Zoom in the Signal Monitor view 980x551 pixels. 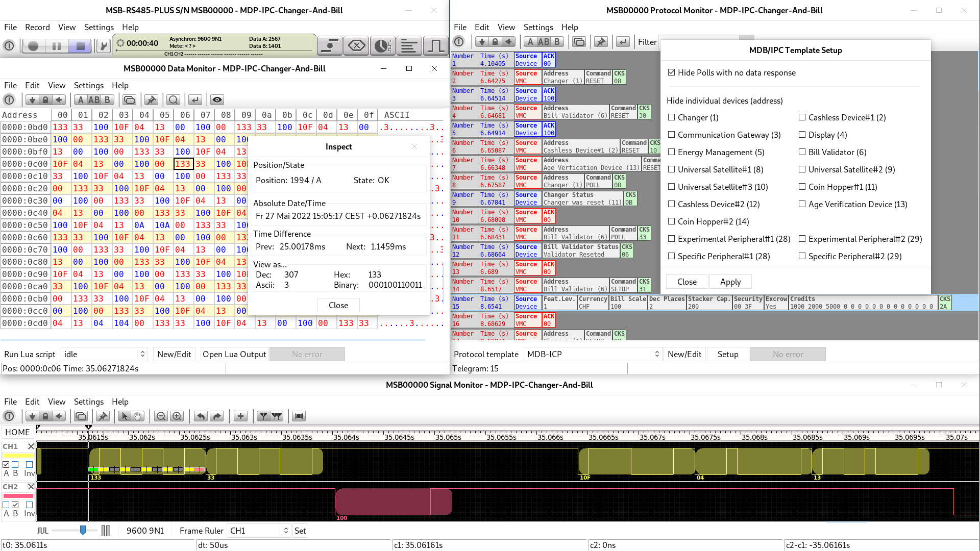tap(177, 416)
